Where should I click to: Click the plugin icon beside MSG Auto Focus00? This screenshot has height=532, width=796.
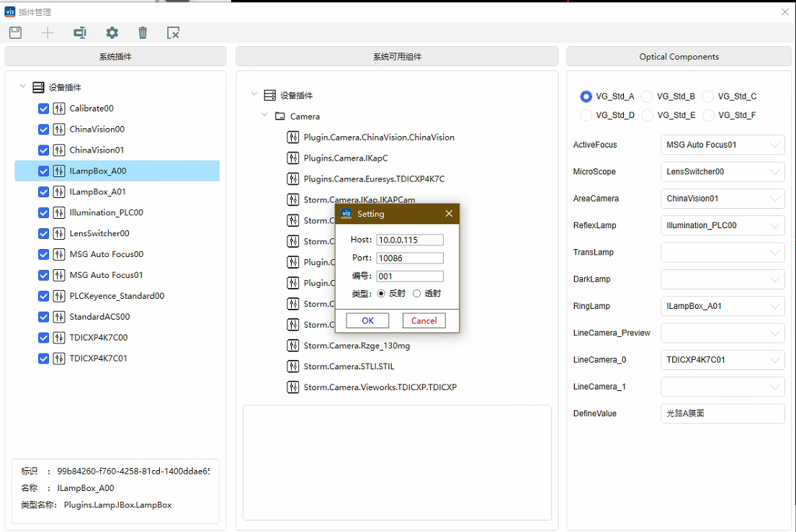59,254
